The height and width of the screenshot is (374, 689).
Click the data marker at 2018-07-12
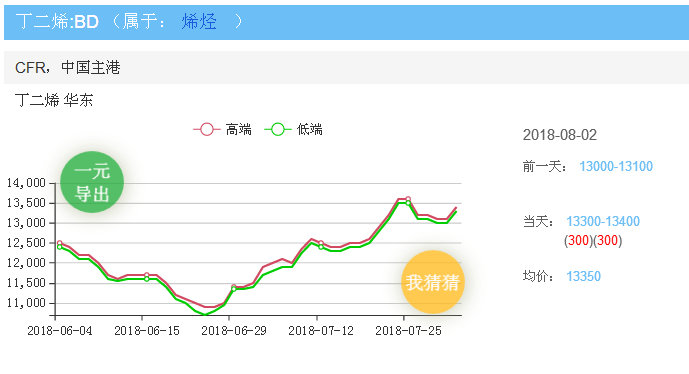(x=321, y=243)
